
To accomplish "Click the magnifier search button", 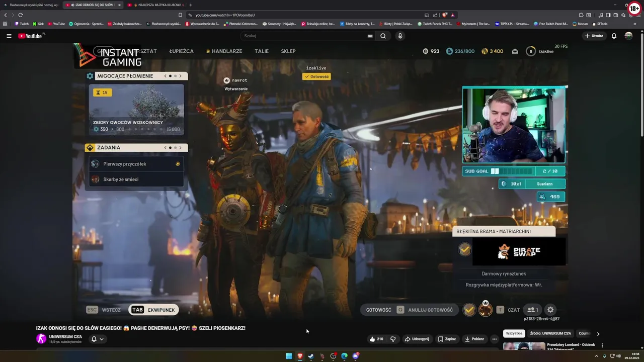I will (383, 36).
